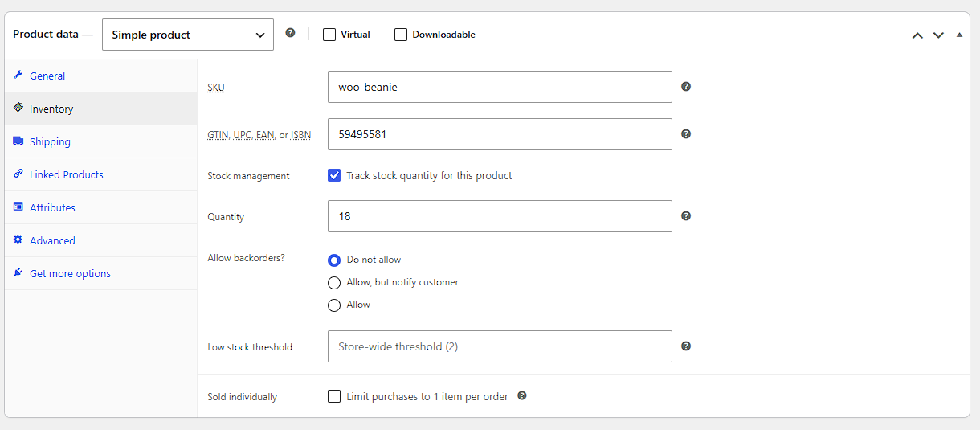Screen dimensions: 980x430
Task: Show help tooltip for GTIN field
Action: pos(686,133)
